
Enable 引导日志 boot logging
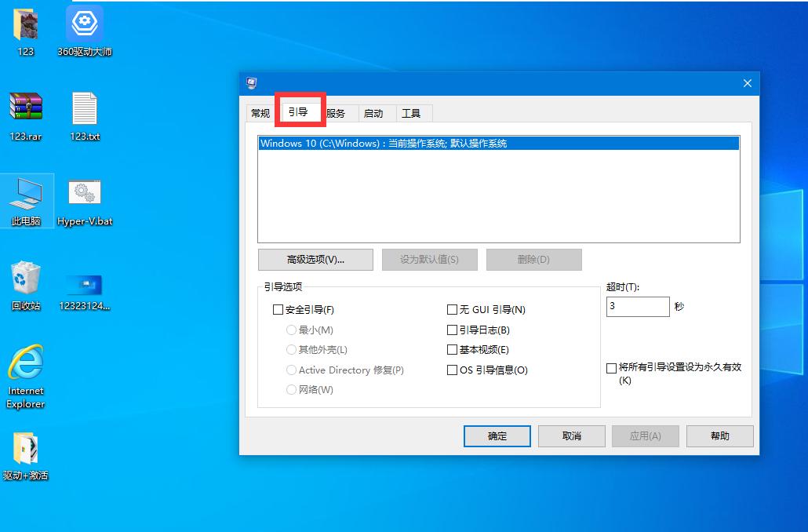[452, 330]
